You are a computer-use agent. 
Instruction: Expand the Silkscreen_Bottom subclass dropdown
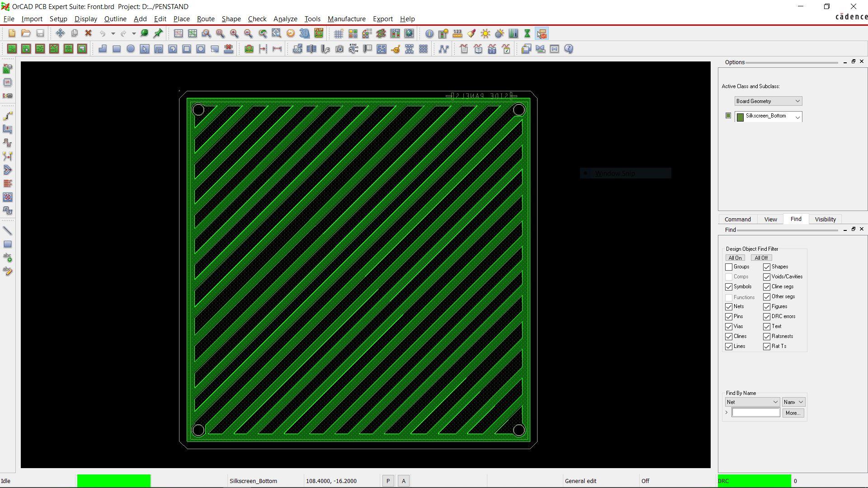pos(797,117)
